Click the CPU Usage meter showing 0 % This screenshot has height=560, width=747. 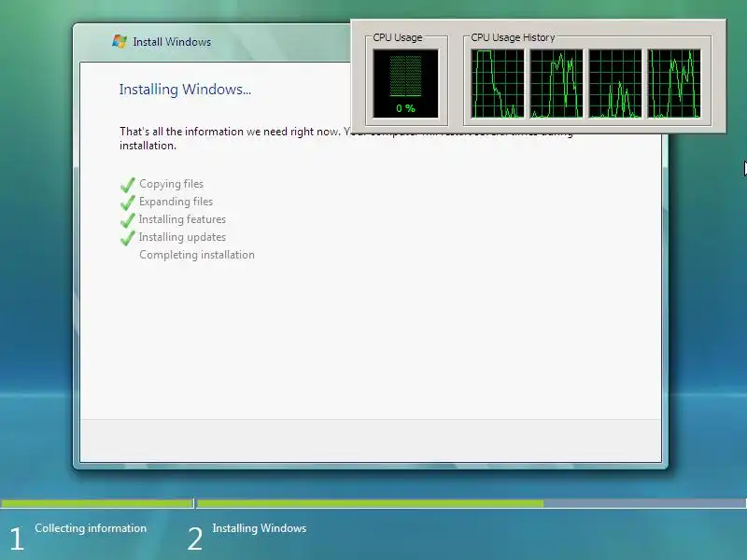[x=405, y=83]
